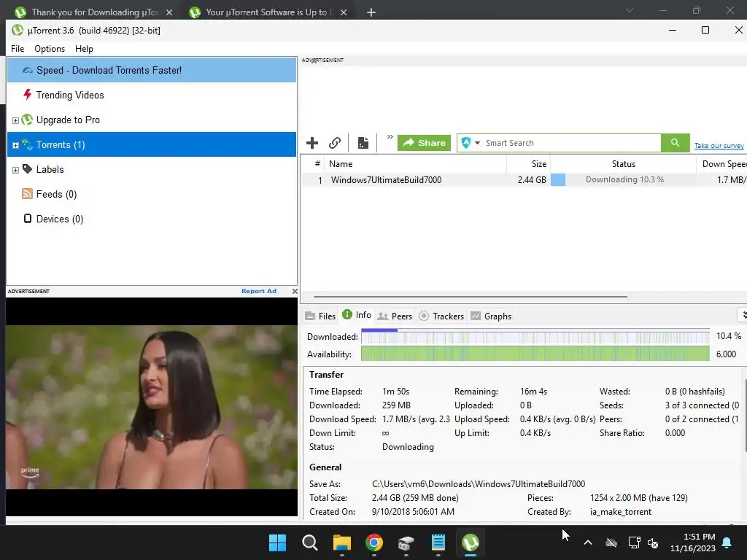This screenshot has width=747, height=560.
Task: Show hidden system tray icons
Action: click(588, 542)
